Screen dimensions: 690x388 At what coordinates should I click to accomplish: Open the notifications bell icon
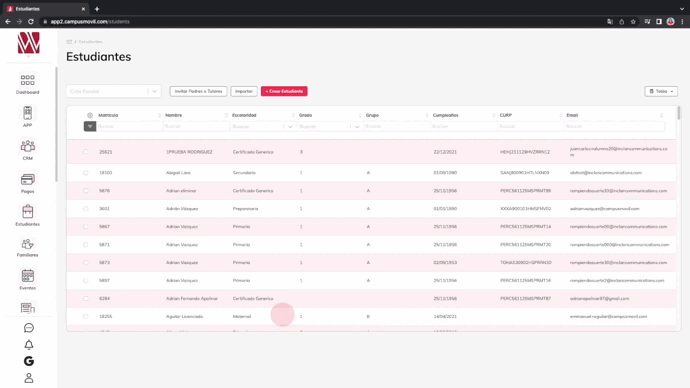29,344
